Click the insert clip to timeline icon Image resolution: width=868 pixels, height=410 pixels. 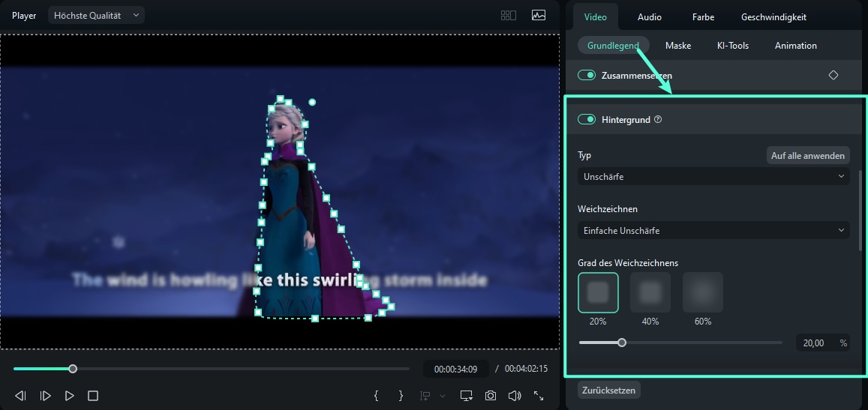pos(425,396)
